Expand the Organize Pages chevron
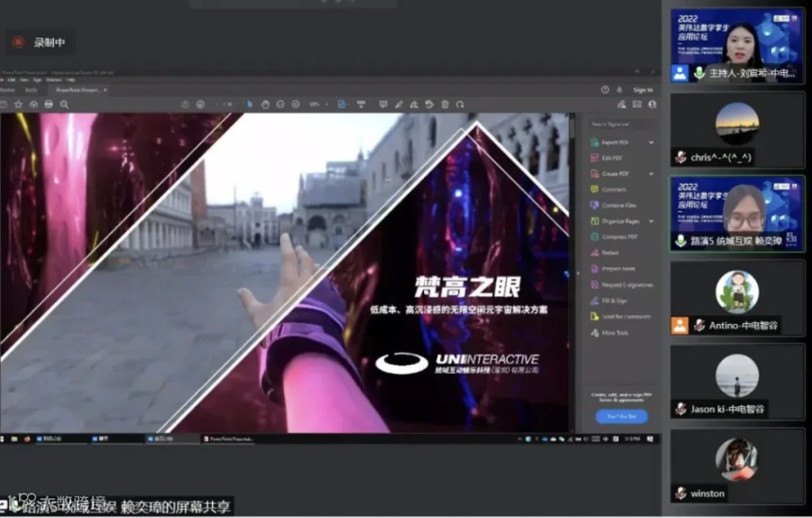The height and width of the screenshot is (518, 812). click(651, 221)
